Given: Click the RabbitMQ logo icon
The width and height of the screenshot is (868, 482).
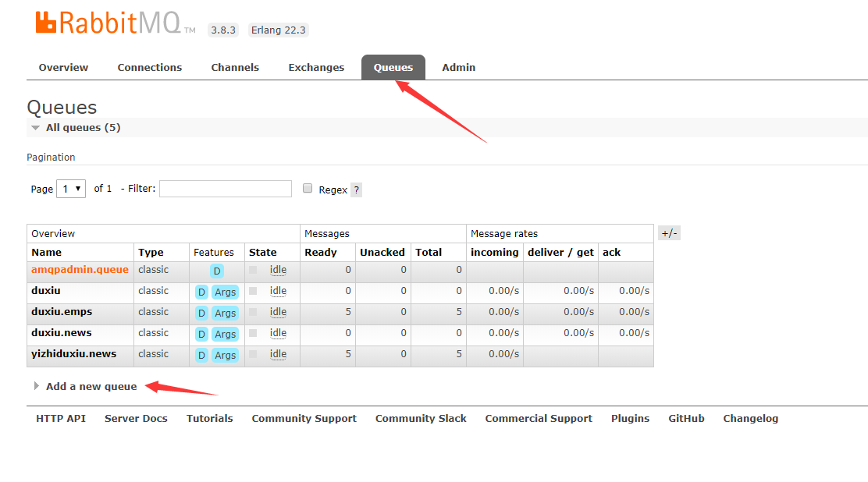Looking at the screenshot, I should point(46,23).
